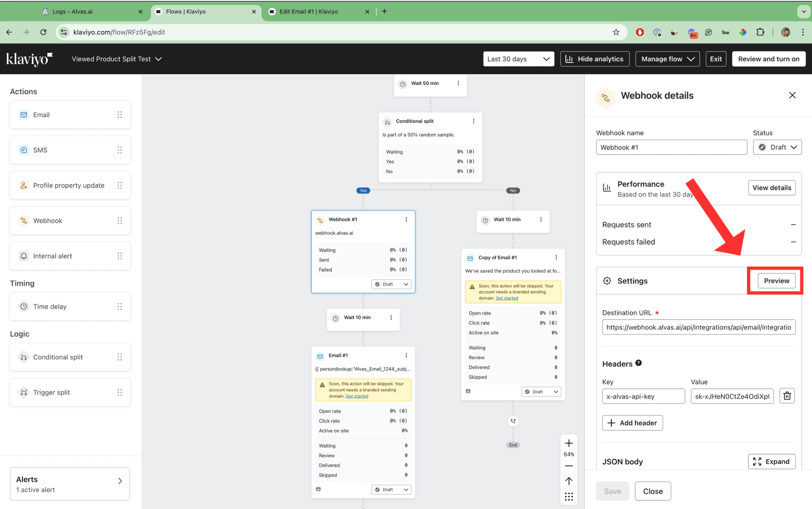812x509 pixels.
Task: Click the Add header button
Action: [632, 423]
